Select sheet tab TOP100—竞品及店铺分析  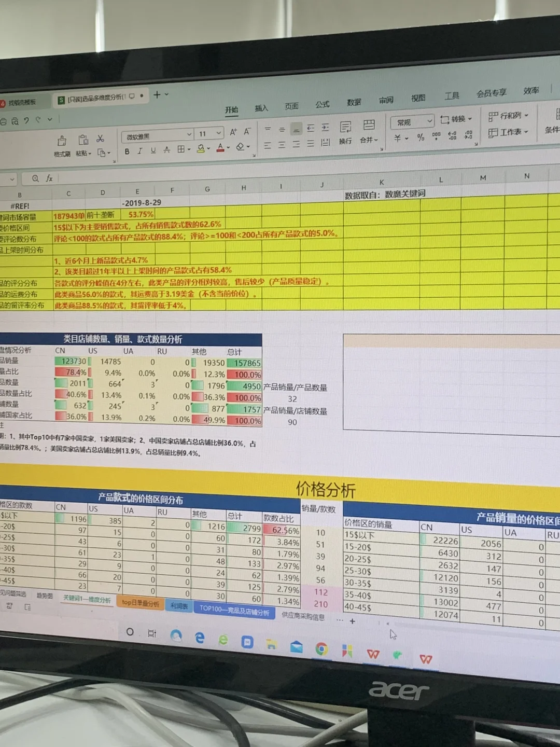234,610
